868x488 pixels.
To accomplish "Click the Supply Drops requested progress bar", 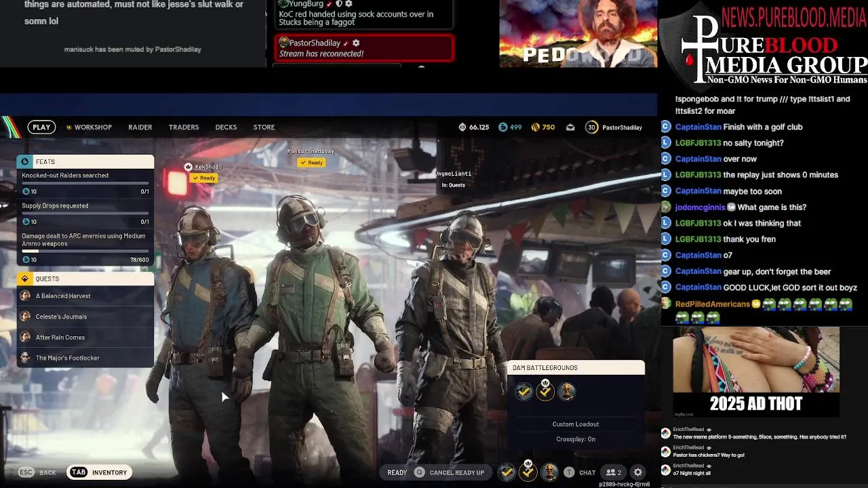I will (x=85, y=213).
